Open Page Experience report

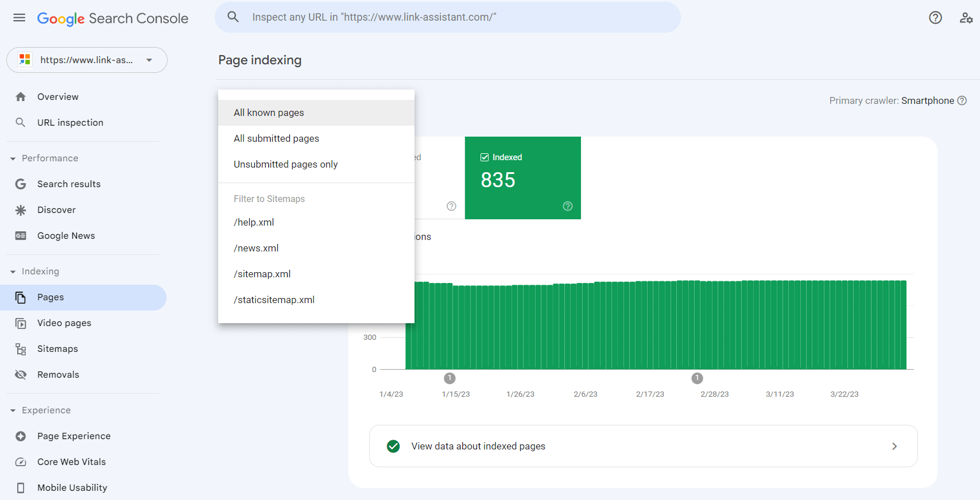[83, 436]
